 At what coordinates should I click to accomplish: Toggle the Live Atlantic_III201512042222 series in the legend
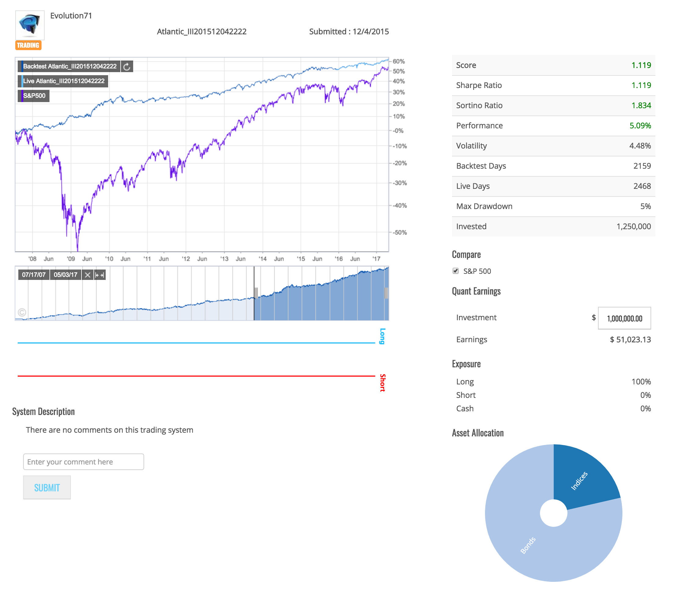pos(63,81)
